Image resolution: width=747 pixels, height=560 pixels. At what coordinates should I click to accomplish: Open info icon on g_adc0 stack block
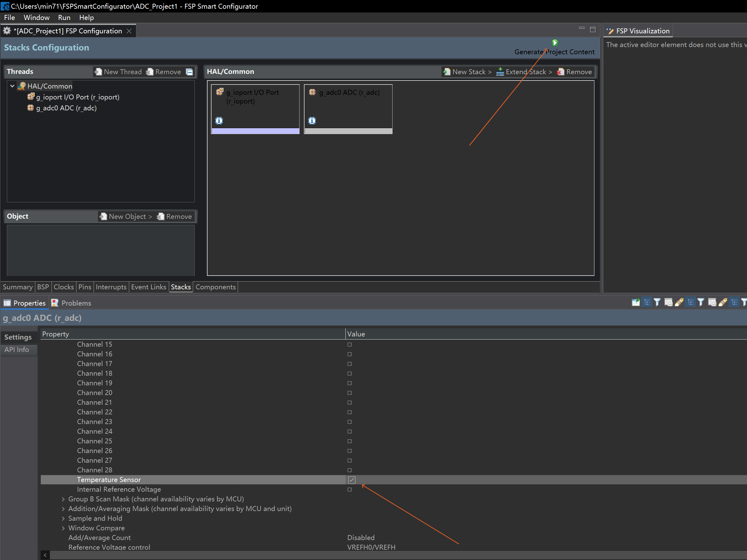point(312,120)
